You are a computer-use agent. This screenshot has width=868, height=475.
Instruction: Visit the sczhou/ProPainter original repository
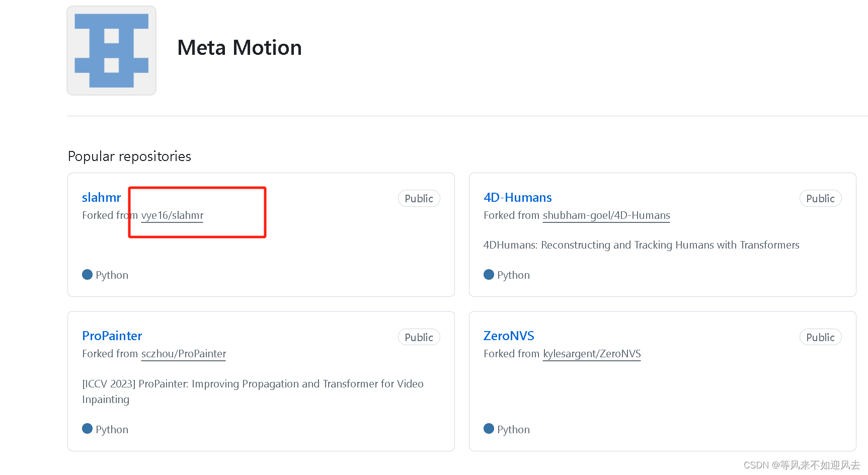(183, 354)
